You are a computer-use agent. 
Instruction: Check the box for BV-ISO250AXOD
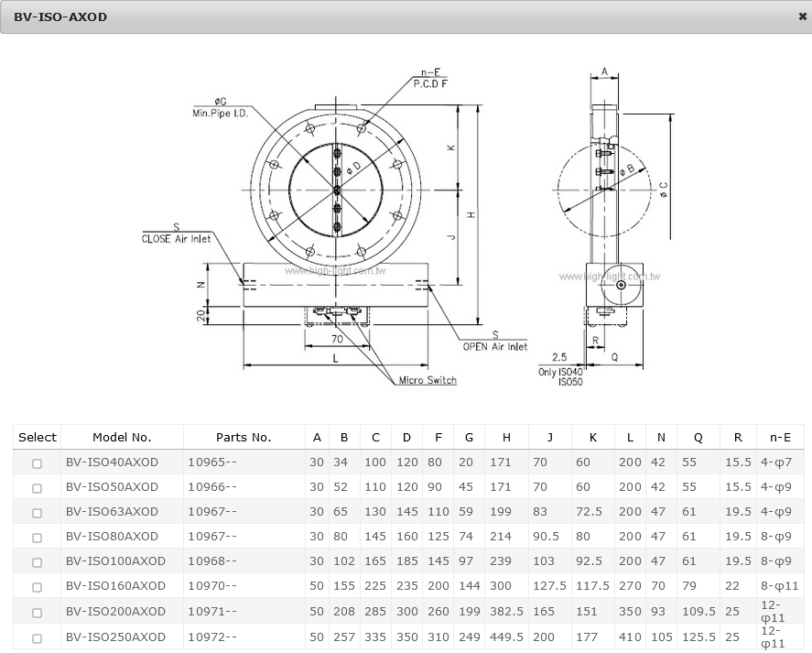(37, 638)
